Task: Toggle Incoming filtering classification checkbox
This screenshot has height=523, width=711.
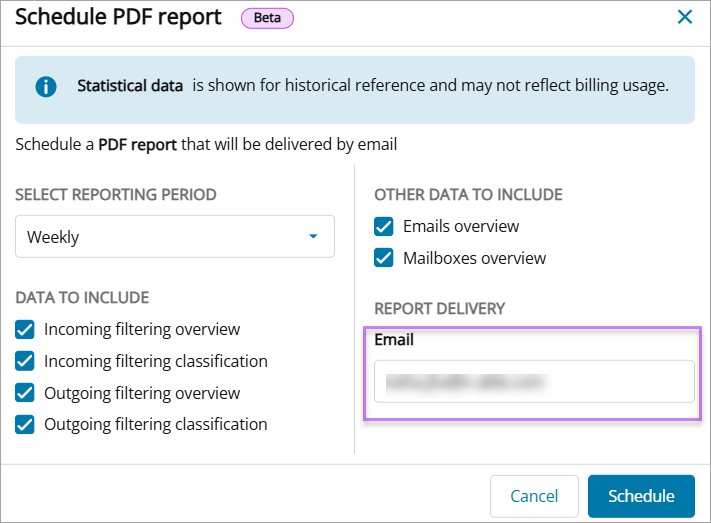Action: (x=26, y=361)
